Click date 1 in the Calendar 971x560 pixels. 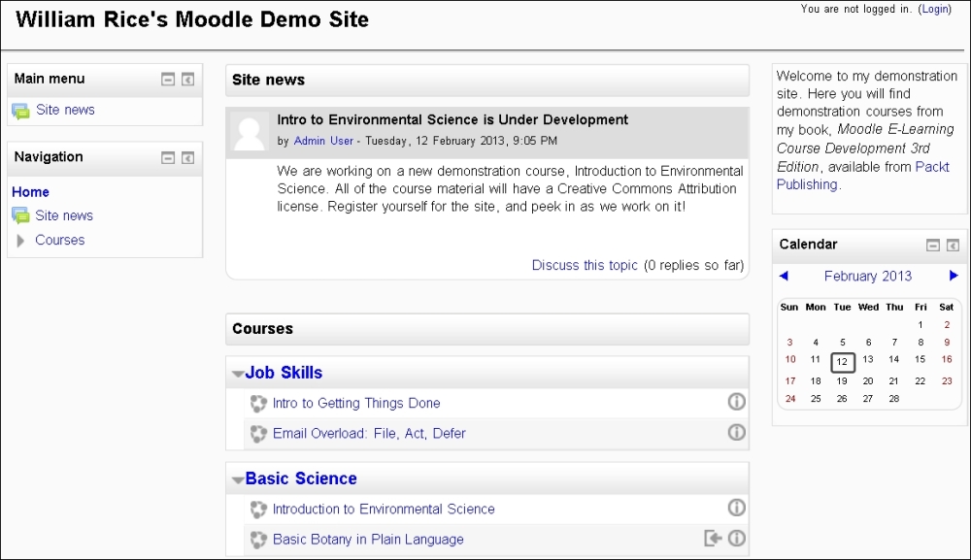point(921,325)
